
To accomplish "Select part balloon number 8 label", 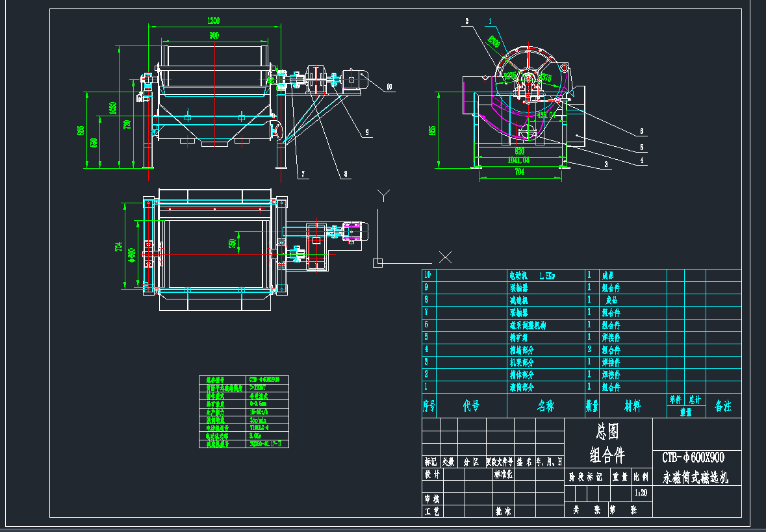I will click(346, 173).
